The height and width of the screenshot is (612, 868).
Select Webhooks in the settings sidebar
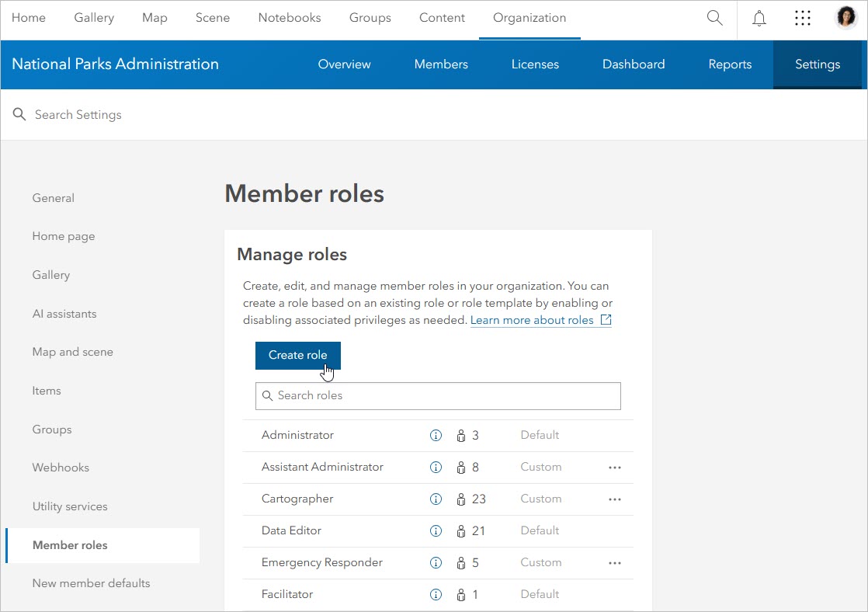(x=61, y=467)
